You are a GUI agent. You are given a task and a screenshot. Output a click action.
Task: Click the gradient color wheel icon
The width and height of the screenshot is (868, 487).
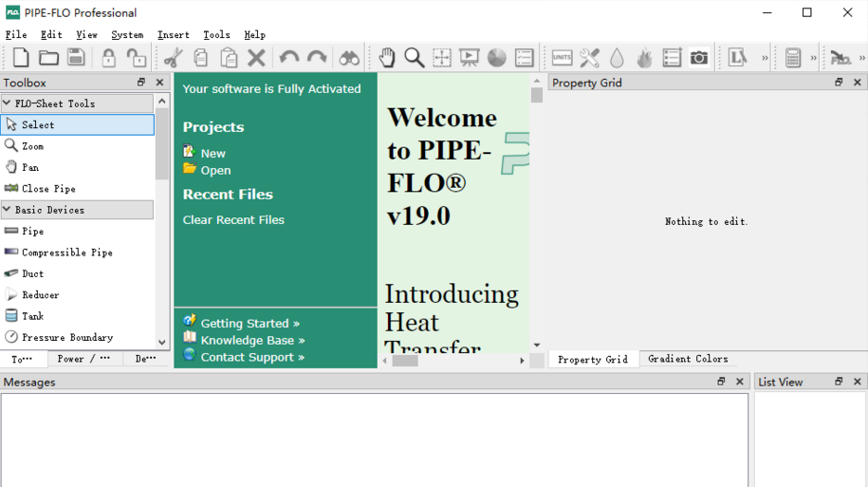pyautogui.click(x=496, y=58)
